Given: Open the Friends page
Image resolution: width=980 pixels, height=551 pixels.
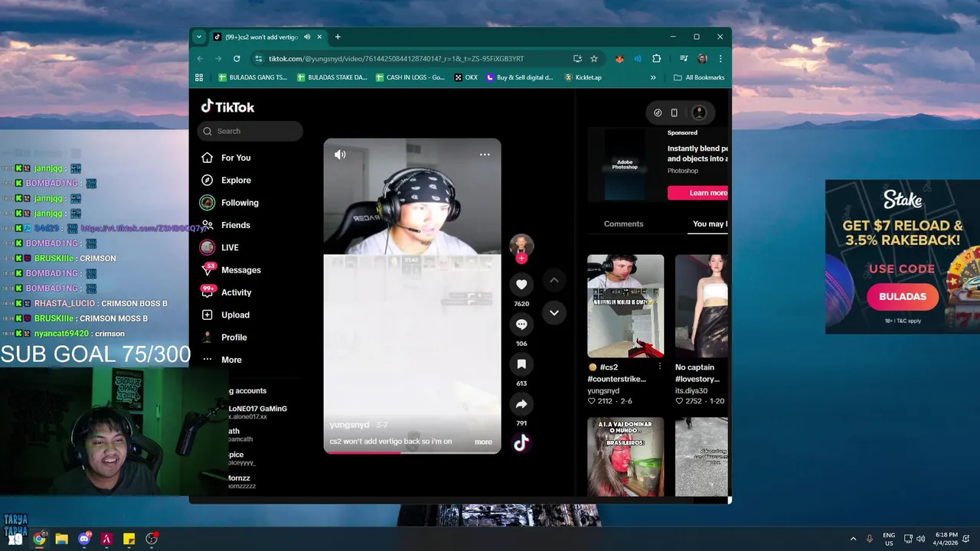Looking at the screenshot, I should coord(235,225).
